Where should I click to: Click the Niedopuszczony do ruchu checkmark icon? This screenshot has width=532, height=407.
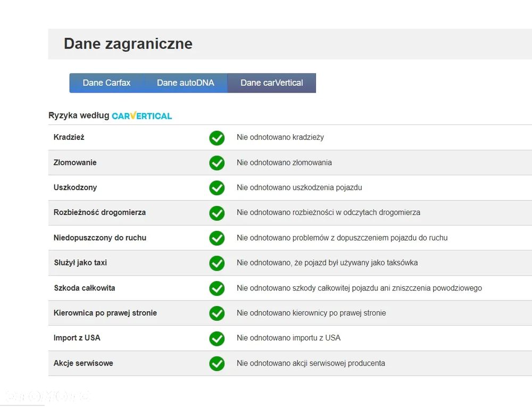[x=217, y=238]
